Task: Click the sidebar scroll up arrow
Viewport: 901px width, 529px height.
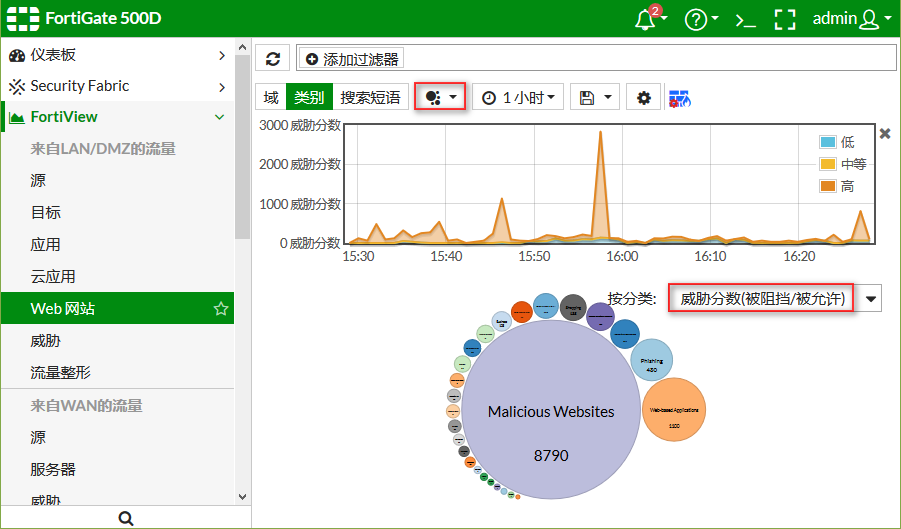Action: 242,47
